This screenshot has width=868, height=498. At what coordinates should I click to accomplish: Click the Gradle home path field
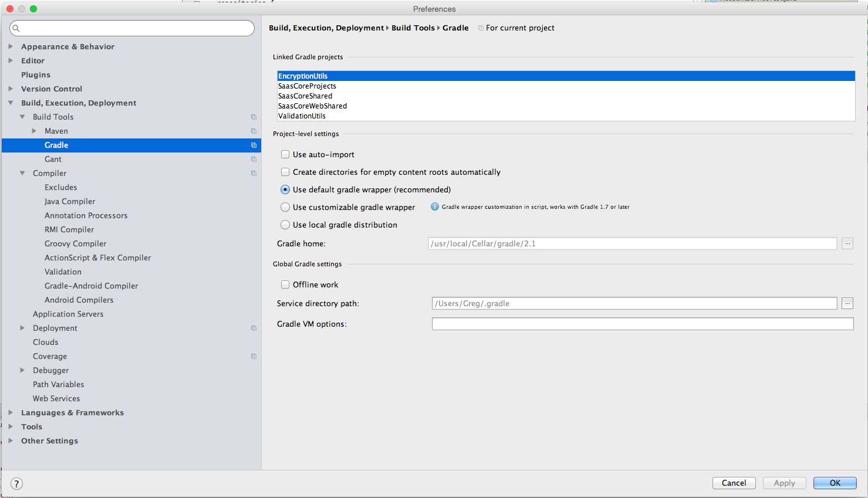pyautogui.click(x=633, y=243)
